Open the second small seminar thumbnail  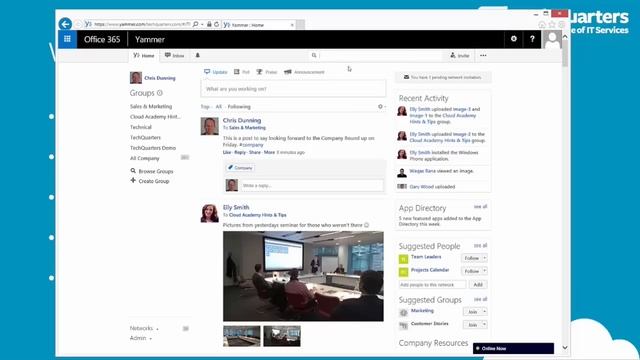282,336
